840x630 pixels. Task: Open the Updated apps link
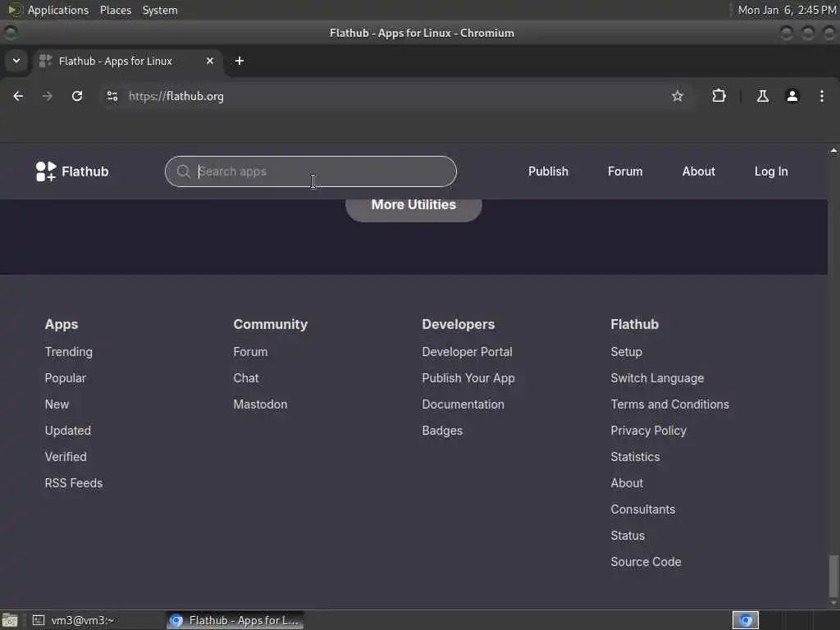coord(68,431)
